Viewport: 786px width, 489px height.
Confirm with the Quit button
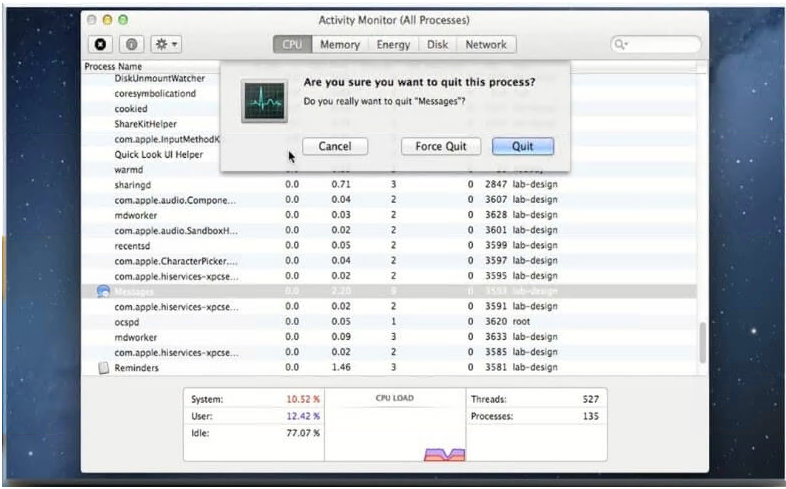(522, 146)
